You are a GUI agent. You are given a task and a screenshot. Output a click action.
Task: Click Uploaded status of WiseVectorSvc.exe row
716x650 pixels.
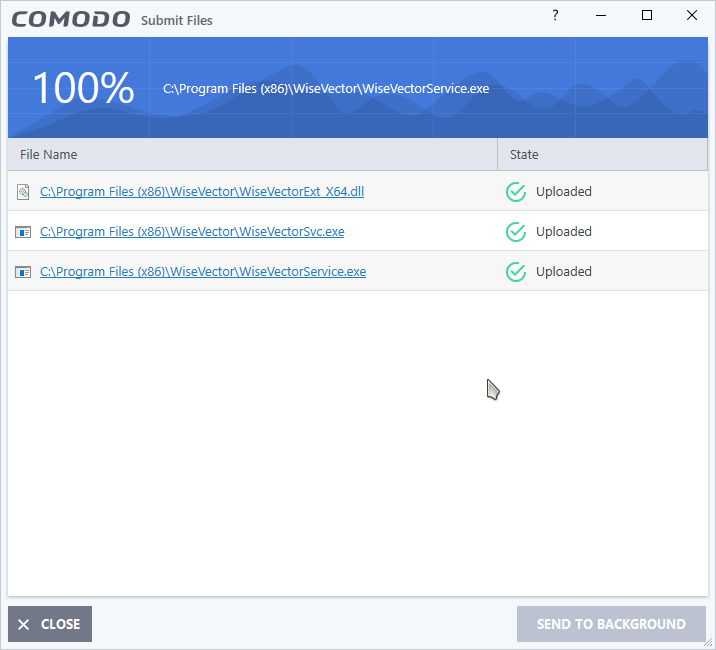point(563,232)
